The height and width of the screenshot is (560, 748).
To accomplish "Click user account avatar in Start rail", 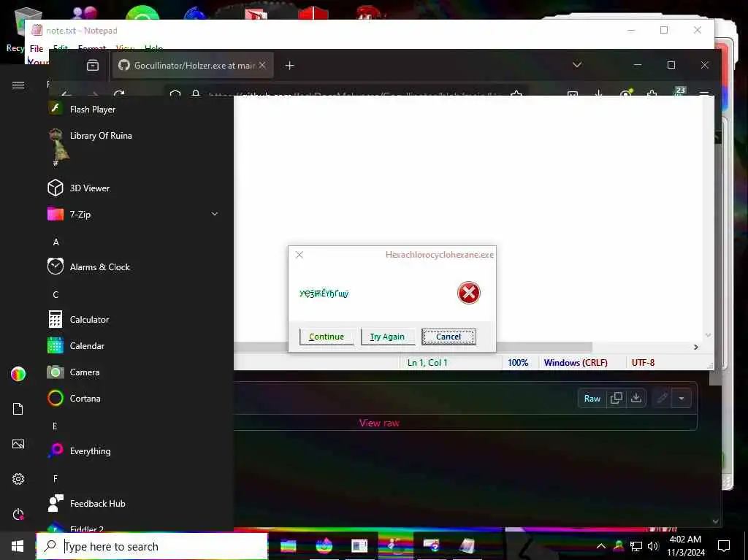I will 18,374.
